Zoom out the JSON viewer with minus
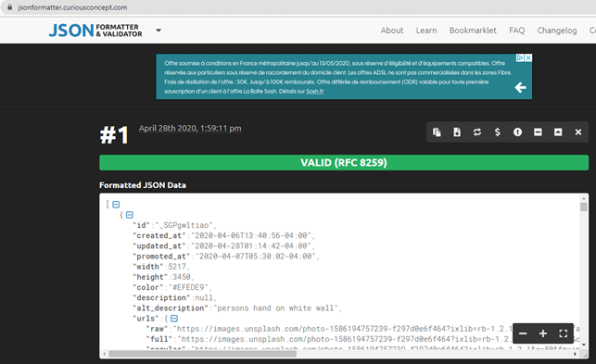 coord(523,333)
